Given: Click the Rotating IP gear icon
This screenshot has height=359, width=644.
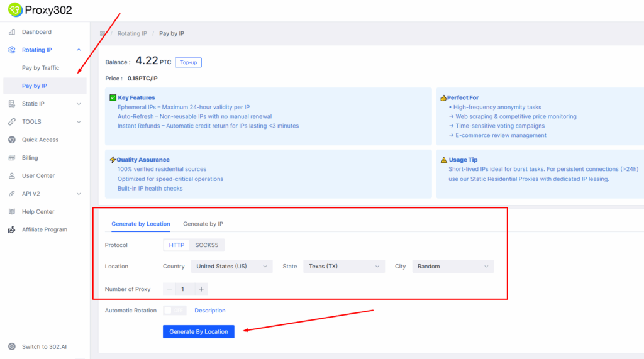Looking at the screenshot, I should tap(12, 50).
